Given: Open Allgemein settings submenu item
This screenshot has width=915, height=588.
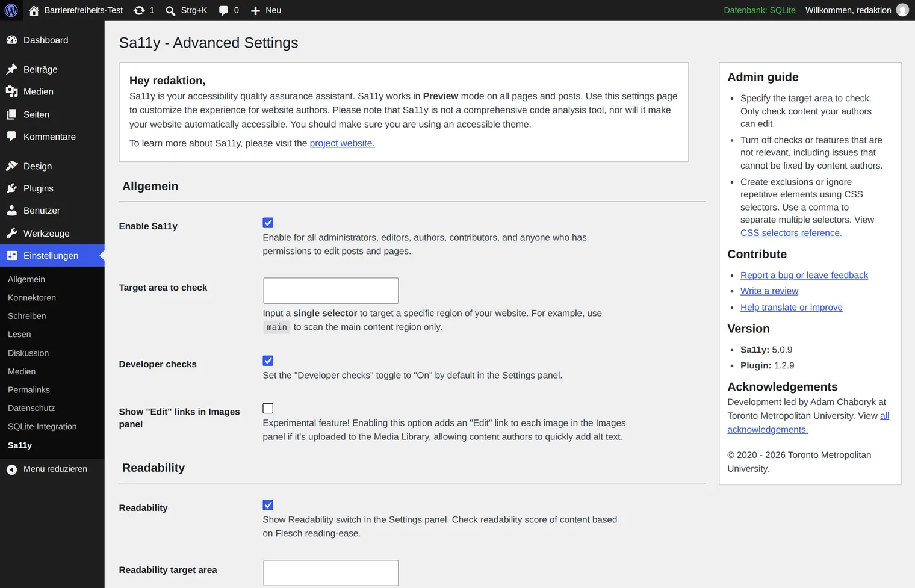Looking at the screenshot, I should click(x=26, y=279).
